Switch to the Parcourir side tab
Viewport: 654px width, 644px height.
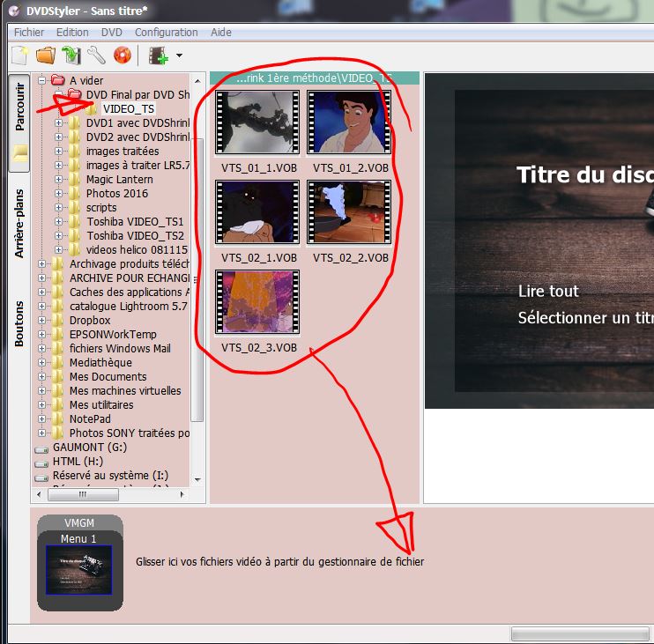click(x=19, y=122)
